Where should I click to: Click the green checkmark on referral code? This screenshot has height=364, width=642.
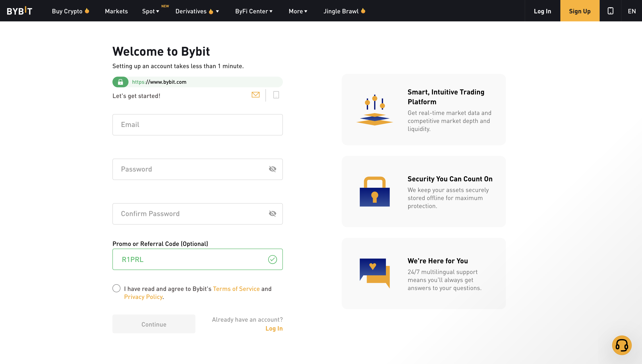[273, 259]
